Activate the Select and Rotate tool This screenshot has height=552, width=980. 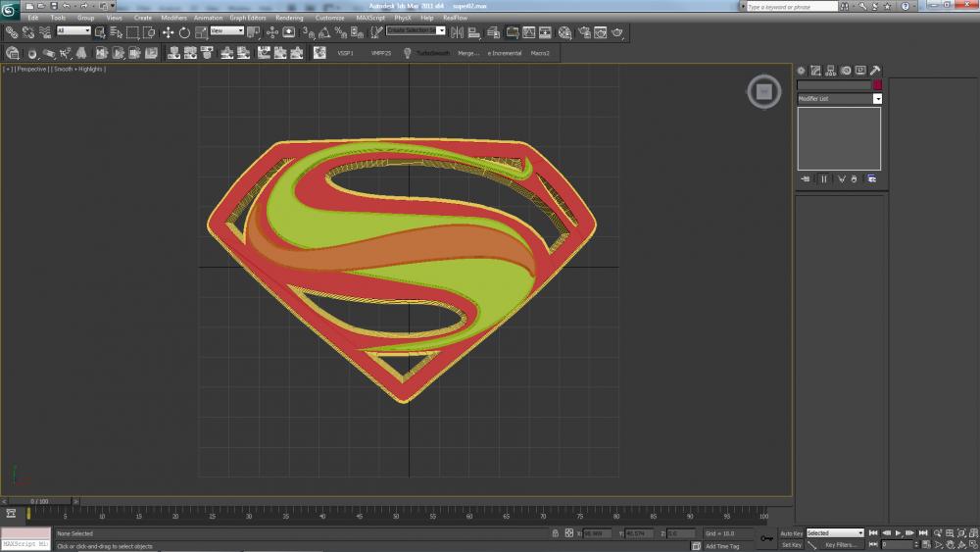pos(184,32)
